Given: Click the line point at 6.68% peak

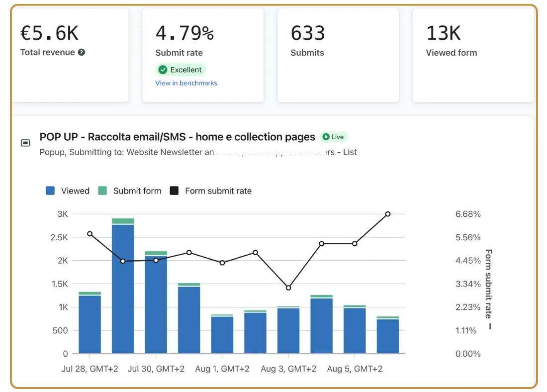Looking at the screenshot, I should pyautogui.click(x=388, y=214).
